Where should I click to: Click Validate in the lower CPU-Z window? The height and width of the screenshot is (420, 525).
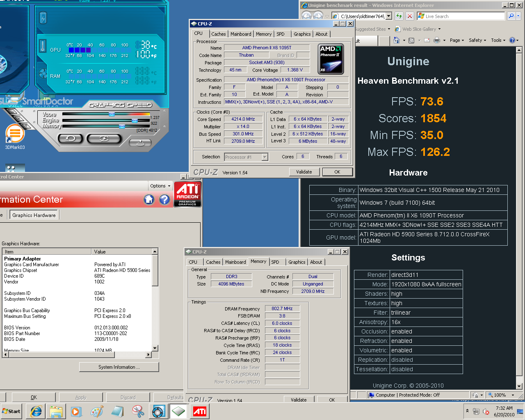pyautogui.click(x=299, y=399)
